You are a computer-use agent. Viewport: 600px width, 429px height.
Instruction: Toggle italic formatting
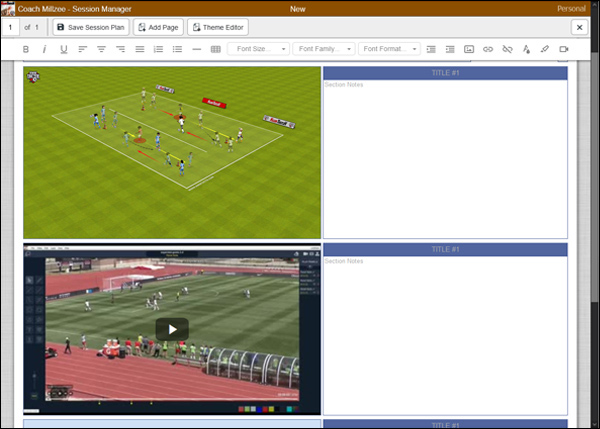[44, 49]
